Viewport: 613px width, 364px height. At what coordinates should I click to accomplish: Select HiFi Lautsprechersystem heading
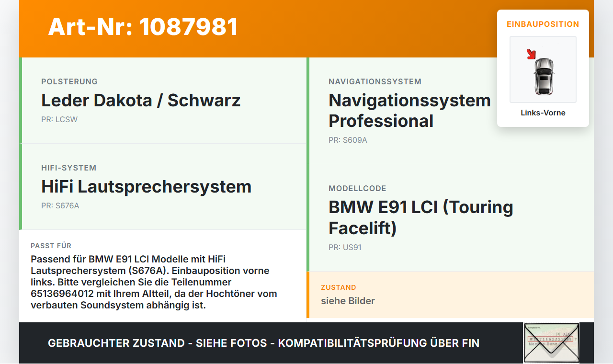(x=146, y=187)
